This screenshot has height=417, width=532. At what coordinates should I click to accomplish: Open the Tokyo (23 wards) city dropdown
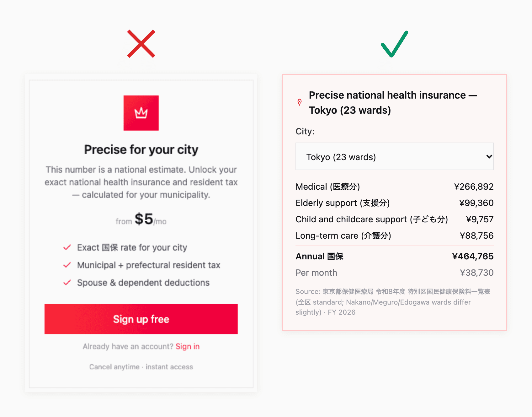coord(395,156)
